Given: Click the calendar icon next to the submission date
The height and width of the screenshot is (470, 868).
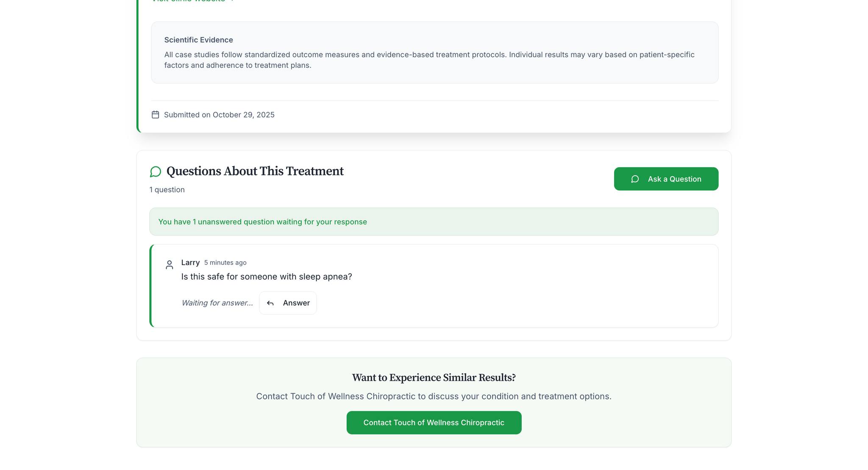Looking at the screenshot, I should (155, 114).
